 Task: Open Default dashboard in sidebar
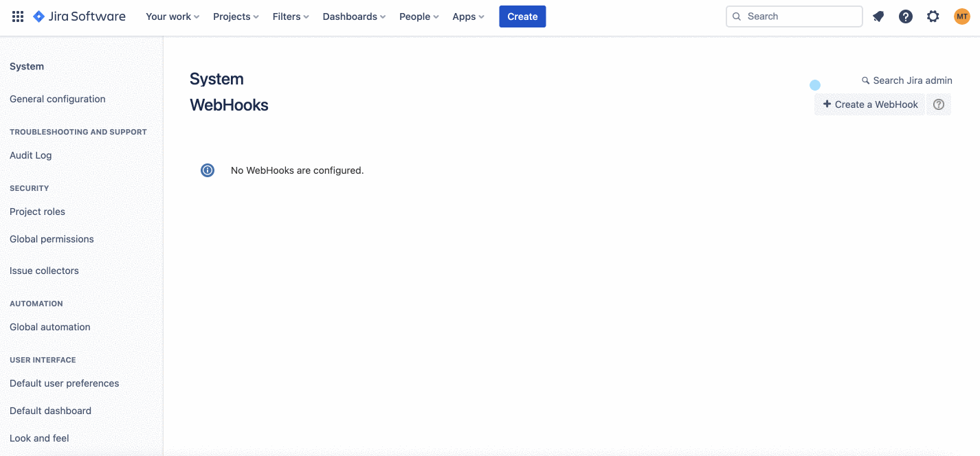pos(50,411)
